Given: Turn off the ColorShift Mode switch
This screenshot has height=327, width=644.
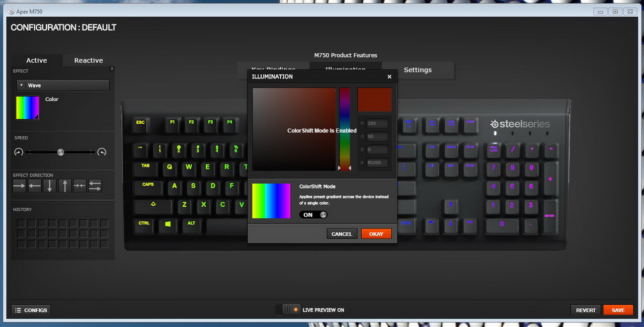Looking at the screenshot, I should [x=313, y=215].
